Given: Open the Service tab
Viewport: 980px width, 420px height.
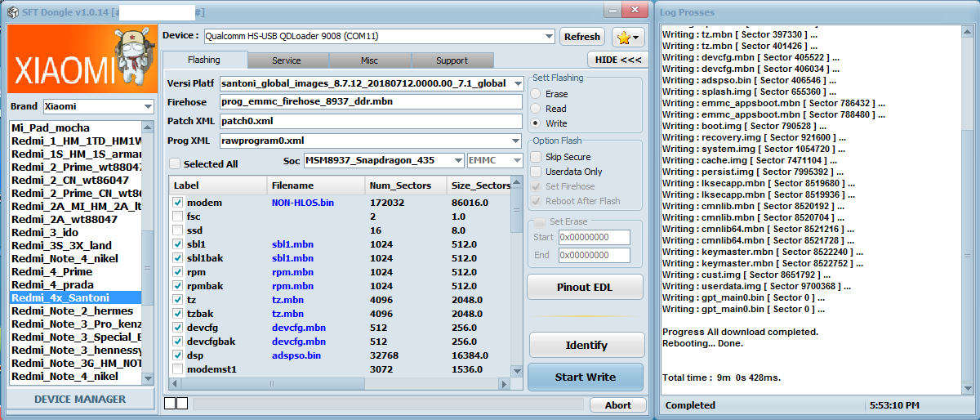Looking at the screenshot, I should 287,60.
